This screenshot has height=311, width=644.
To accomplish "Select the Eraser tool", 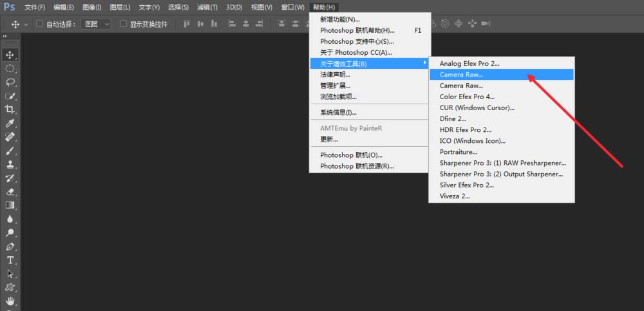I will click(x=10, y=191).
